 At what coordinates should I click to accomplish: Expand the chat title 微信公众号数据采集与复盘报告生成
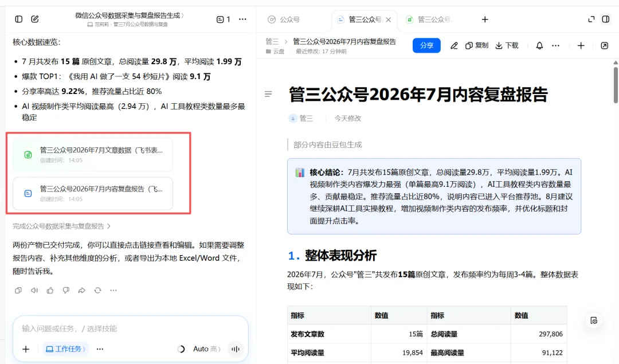(x=130, y=15)
